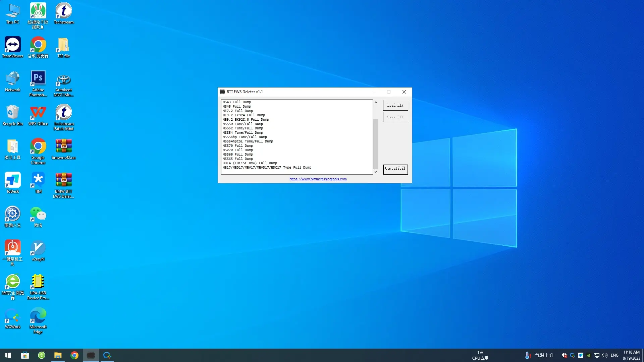Click the Save BIN button
The image size is (644, 362).
tap(395, 117)
